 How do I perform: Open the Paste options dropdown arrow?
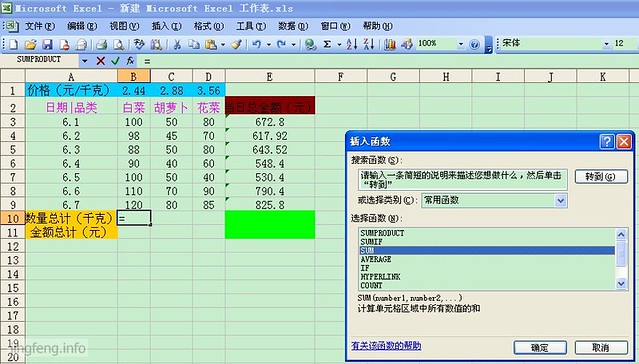[x=223, y=44]
